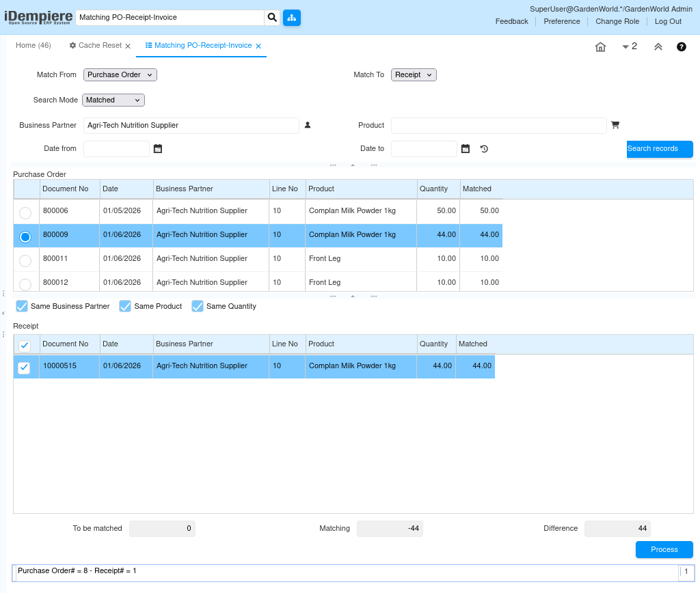Image resolution: width=700 pixels, height=593 pixels.
Task: Uncheck the Same Quantity checkbox
Action: (x=198, y=306)
